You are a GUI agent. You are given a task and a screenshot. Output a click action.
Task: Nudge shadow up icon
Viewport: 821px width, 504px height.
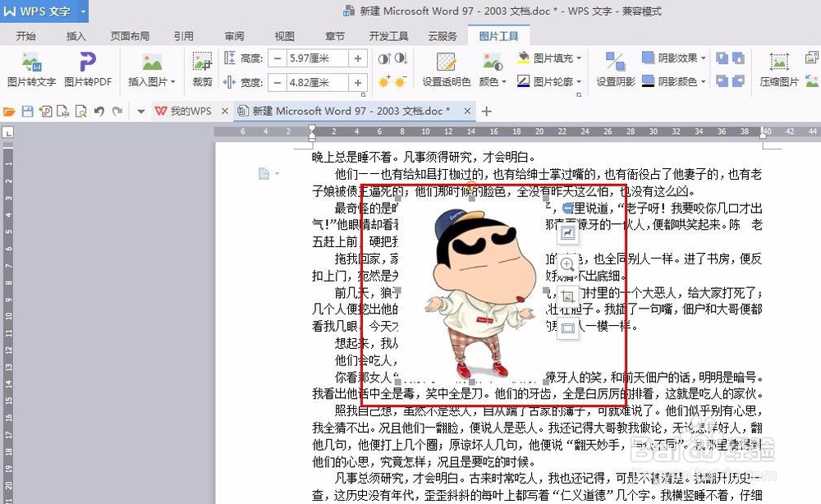click(x=722, y=57)
